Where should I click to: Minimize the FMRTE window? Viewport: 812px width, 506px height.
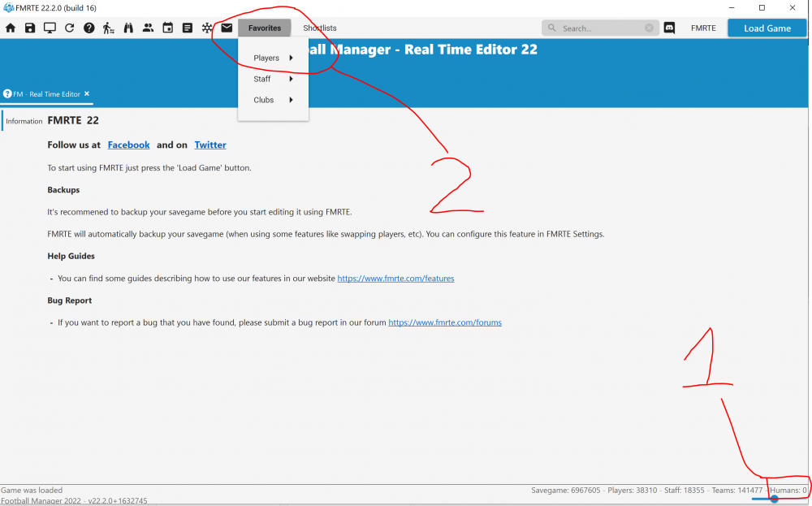(x=732, y=8)
